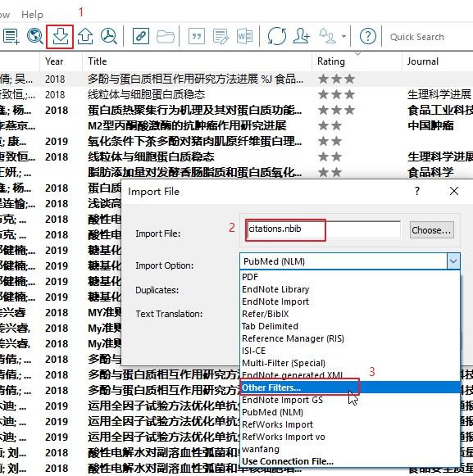Select reference '氧化条件下茶多酚对猪肉肌原纤维蛋白理...'
473x476 pixels.
pyautogui.click(x=194, y=141)
